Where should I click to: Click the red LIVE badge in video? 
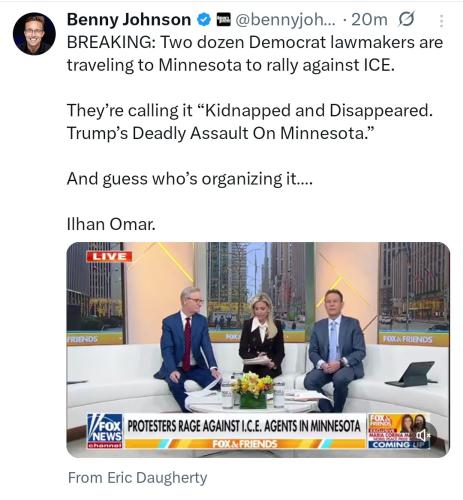[109, 256]
